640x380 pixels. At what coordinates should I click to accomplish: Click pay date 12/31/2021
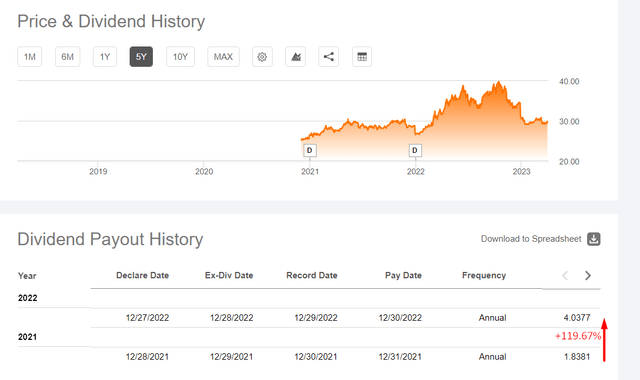pos(400,357)
